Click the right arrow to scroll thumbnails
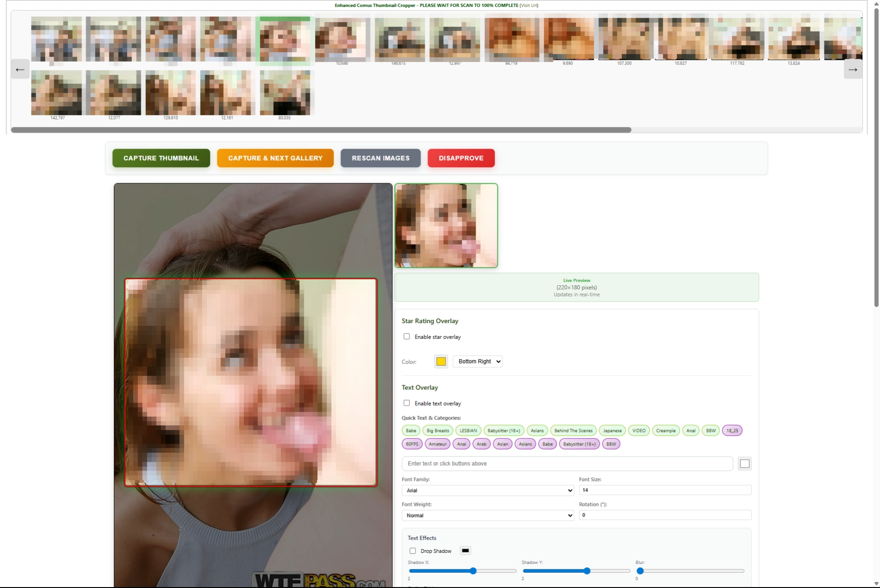880x588 pixels. coord(854,69)
